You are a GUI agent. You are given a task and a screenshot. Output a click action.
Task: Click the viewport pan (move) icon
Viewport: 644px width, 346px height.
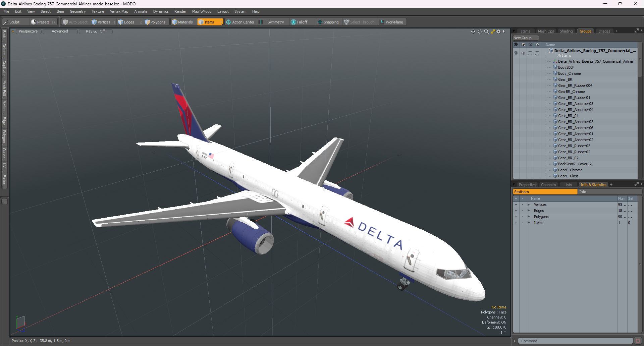tap(473, 32)
